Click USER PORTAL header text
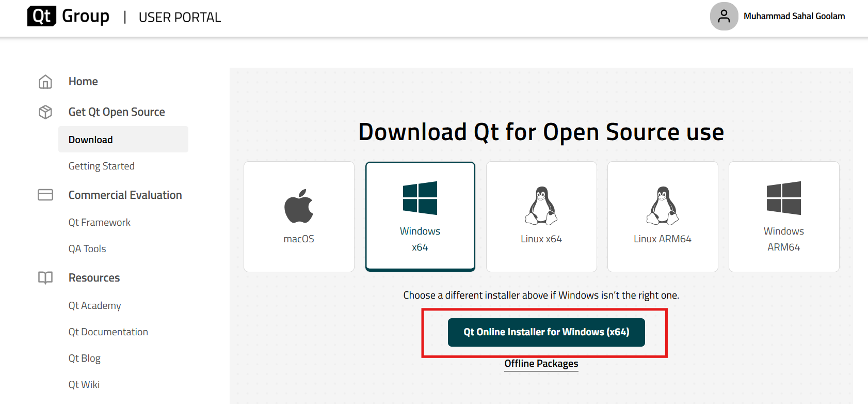Screen dimensions: 868x404 (180, 18)
